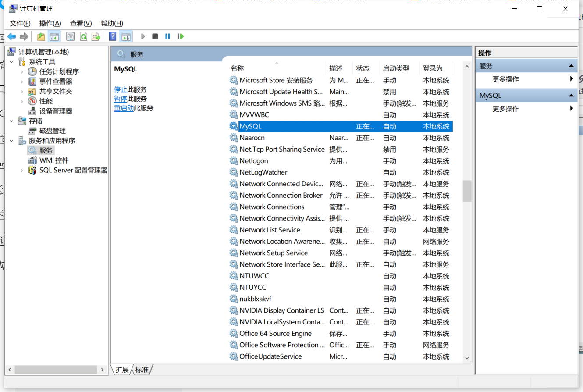The image size is (583, 392).
Task: Click the Restart service toolbar icon
Action: pos(181,36)
